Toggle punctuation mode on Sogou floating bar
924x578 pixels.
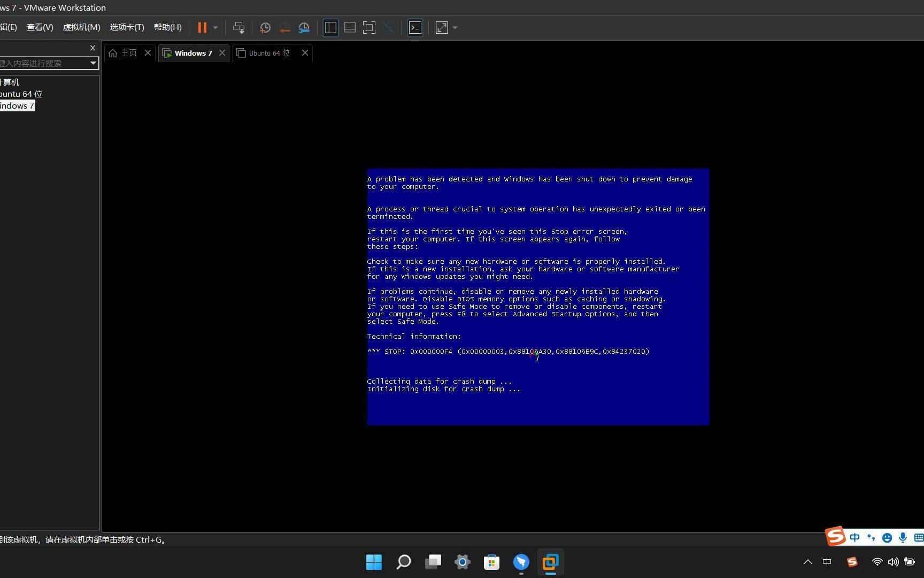click(871, 538)
